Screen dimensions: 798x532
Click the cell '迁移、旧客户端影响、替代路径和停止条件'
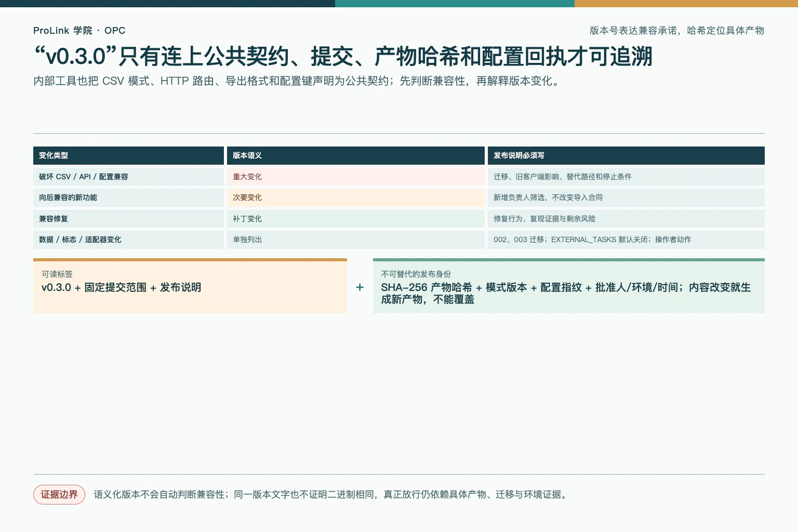[626, 177]
